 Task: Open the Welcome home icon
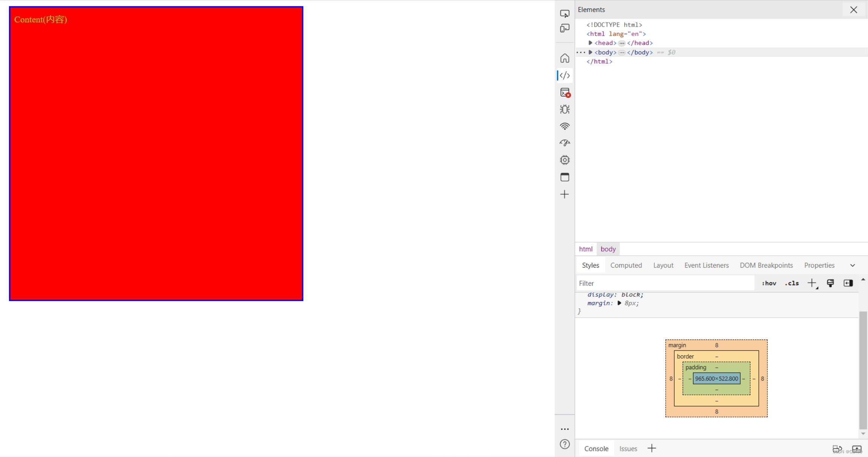(564, 58)
